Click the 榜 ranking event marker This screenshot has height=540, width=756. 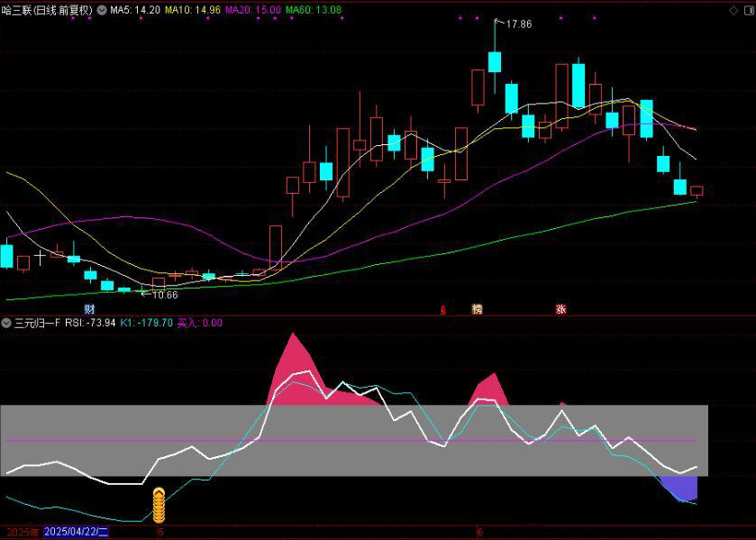pyautogui.click(x=477, y=309)
